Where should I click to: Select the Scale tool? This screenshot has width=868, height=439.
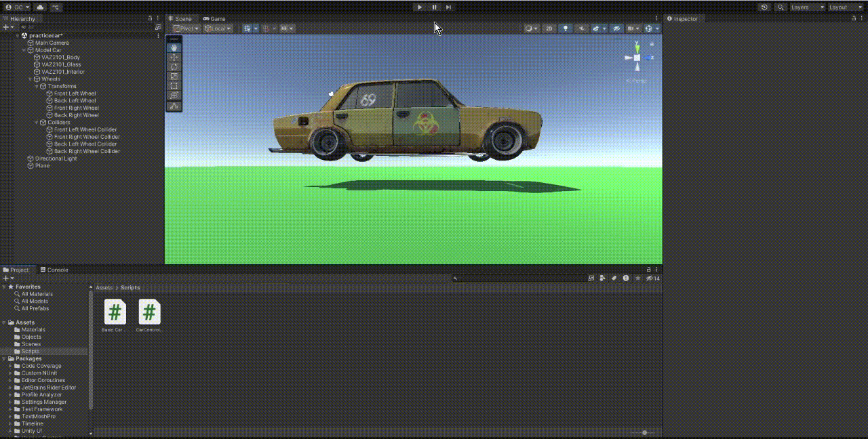click(174, 75)
